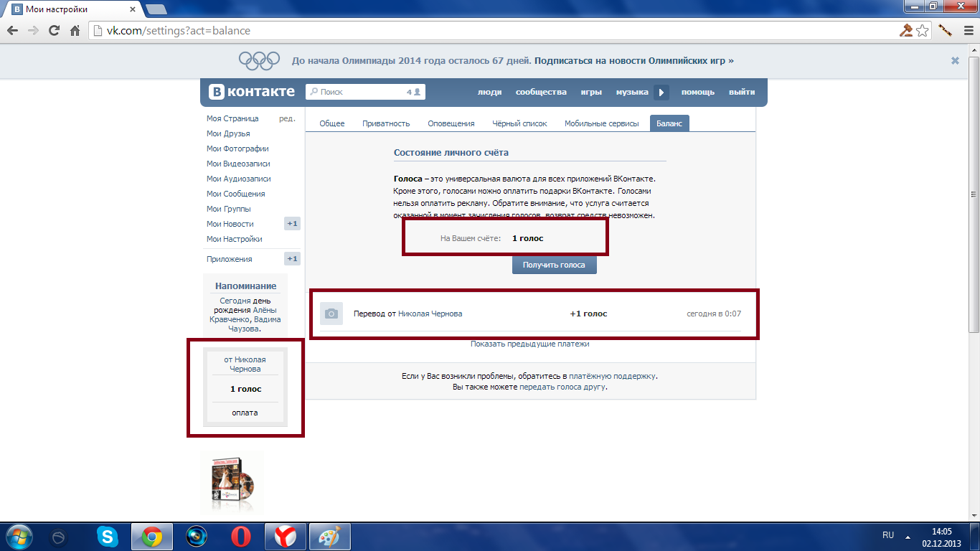Open Николая Чернова in the transfer row
This screenshot has height=551, width=980.
(430, 314)
